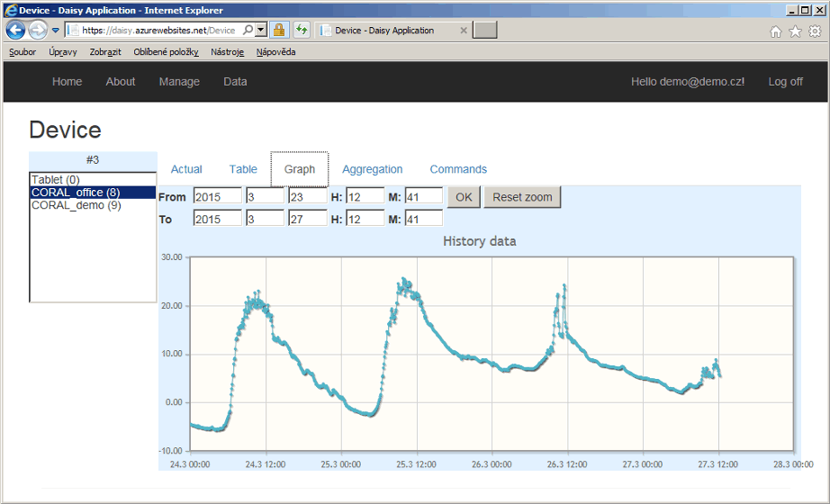Select the Device - Daisy Application browser tab

click(383, 31)
